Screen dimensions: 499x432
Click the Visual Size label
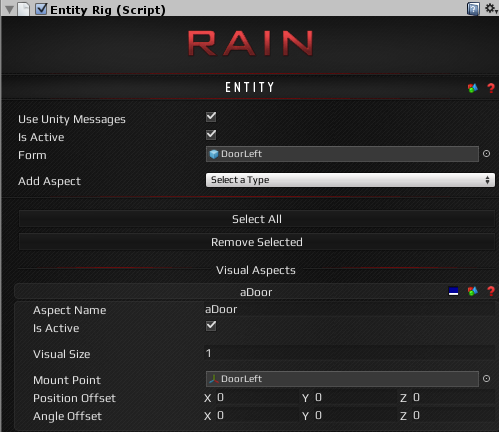[62, 354]
